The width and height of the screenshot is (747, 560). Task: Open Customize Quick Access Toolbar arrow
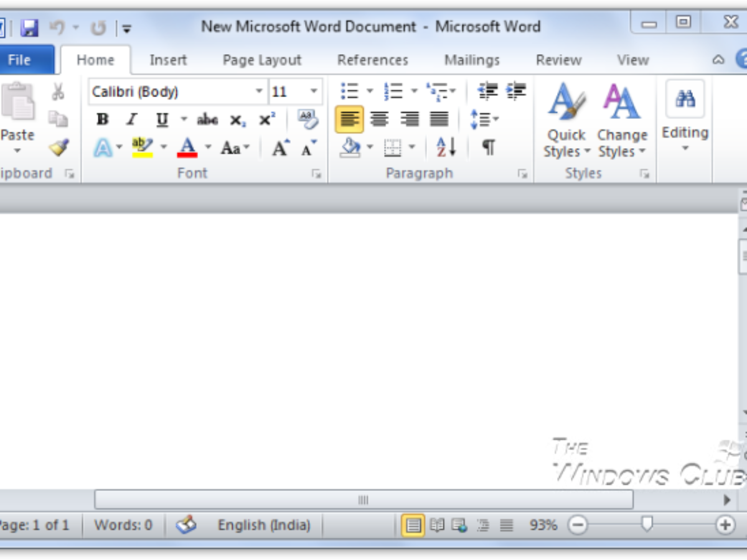[x=126, y=28]
